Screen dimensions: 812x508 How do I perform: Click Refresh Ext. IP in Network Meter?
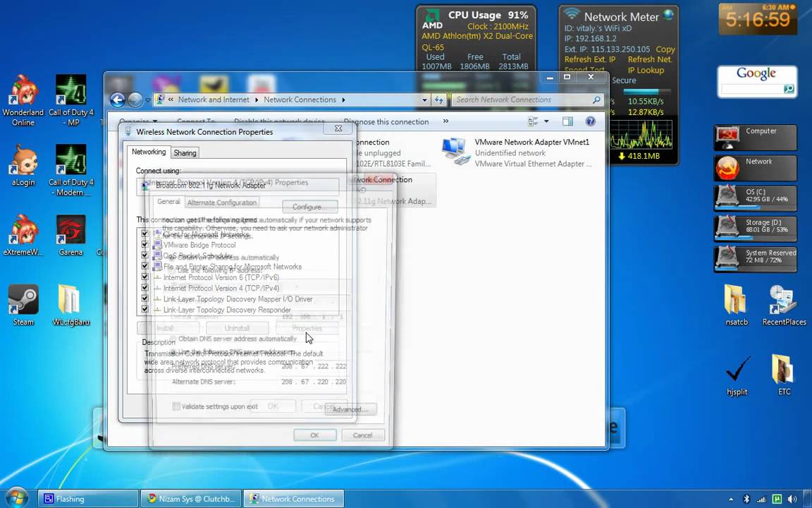tap(590, 59)
